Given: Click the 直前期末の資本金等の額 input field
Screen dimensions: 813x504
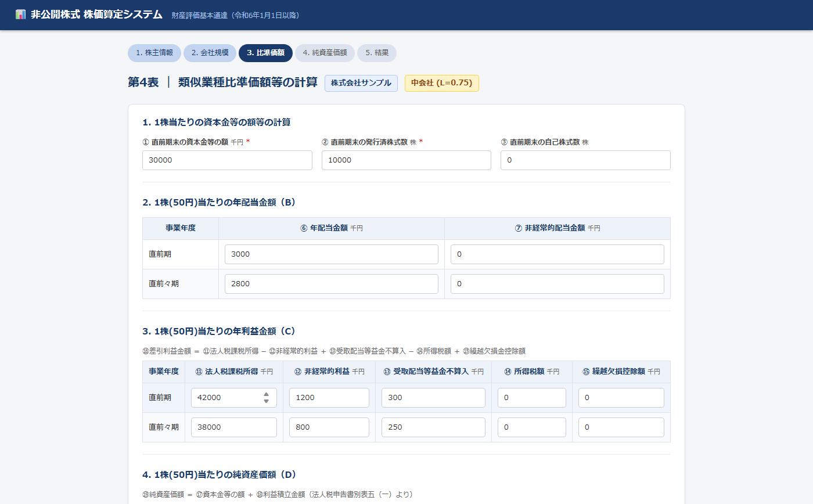Looking at the screenshot, I should (227, 160).
